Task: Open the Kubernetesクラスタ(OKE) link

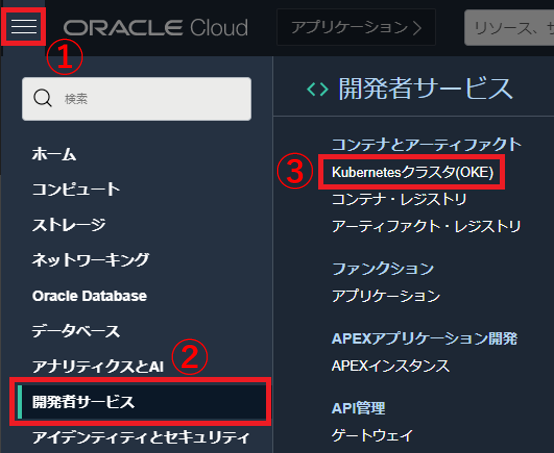Action: 412,172
